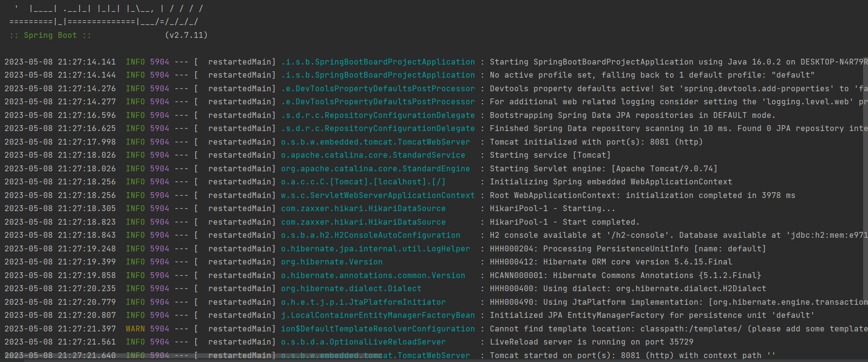
Task: Select timestamp '2023-05-08 21:27:21.561'
Action: 60,342
